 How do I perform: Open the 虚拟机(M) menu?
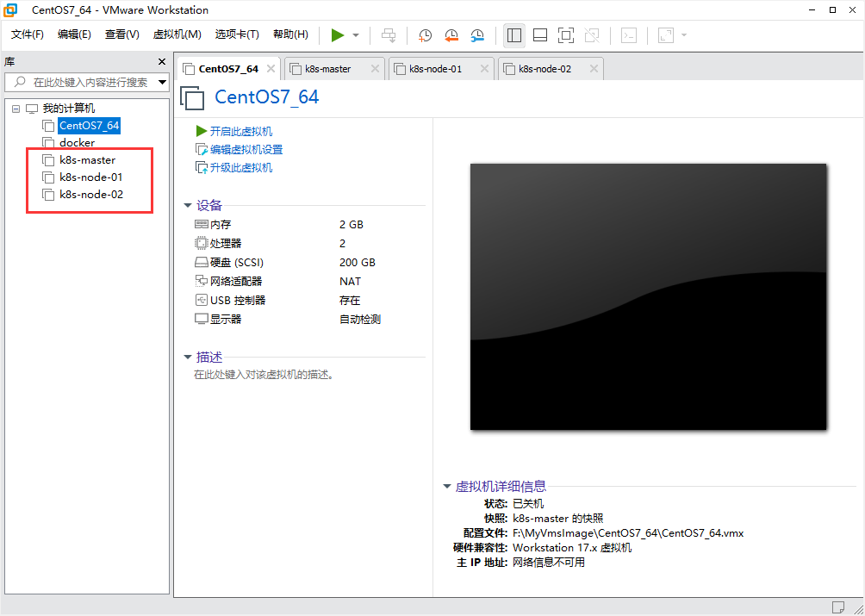(177, 34)
